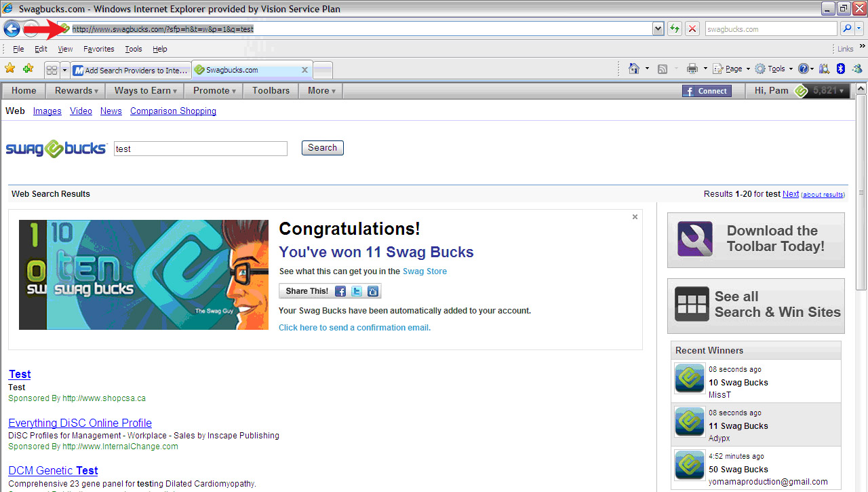Close the Congratulations banner with X
This screenshot has width=868, height=492.
click(x=635, y=217)
